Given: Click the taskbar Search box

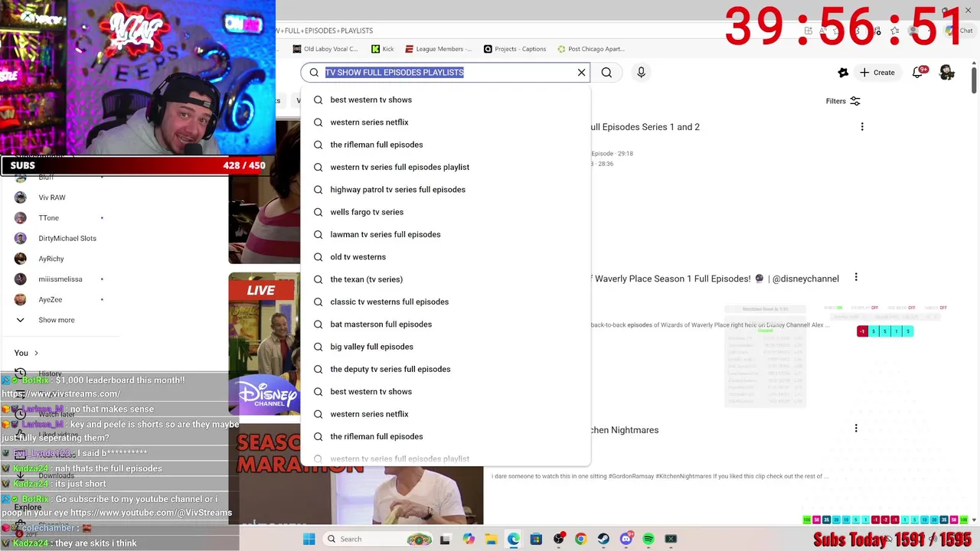Looking at the screenshot, I should click(377, 539).
